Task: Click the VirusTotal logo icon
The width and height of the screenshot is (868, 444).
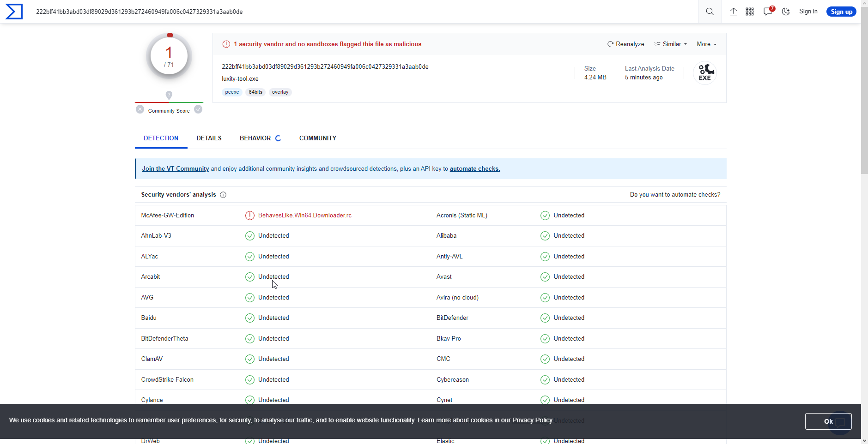Action: (14, 12)
